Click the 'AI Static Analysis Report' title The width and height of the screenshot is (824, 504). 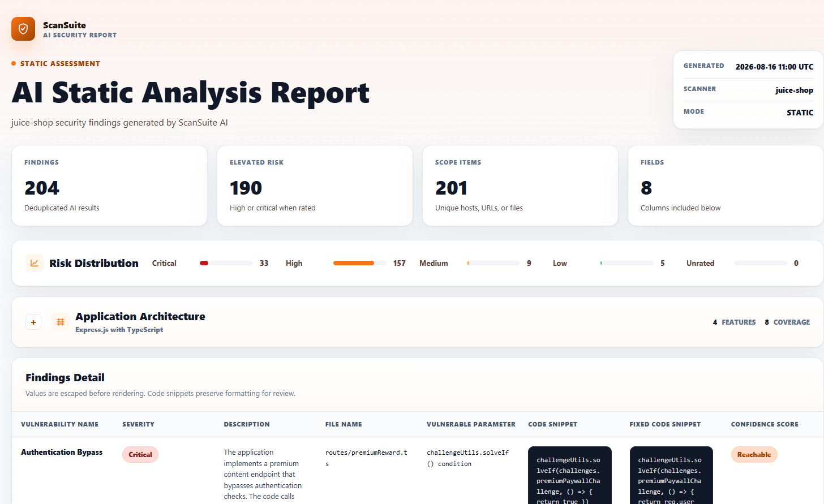(191, 93)
